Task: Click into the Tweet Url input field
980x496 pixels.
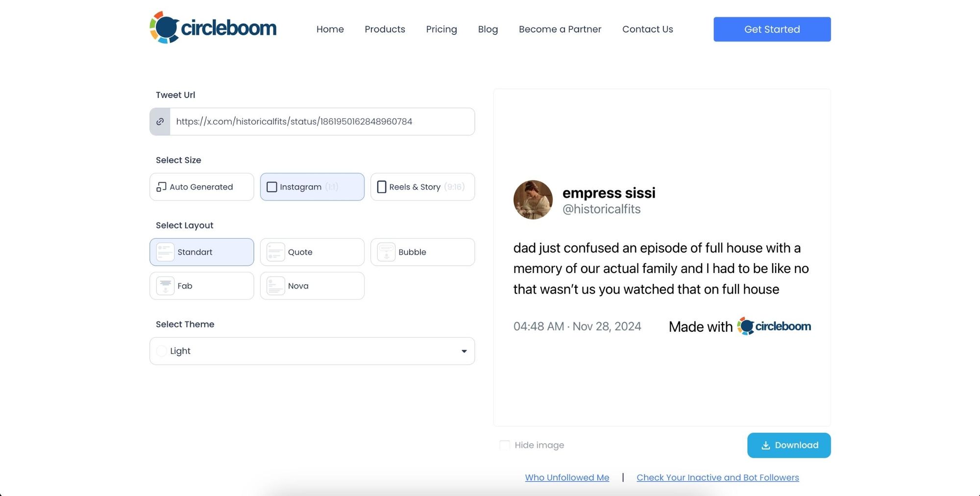Action: [x=322, y=122]
